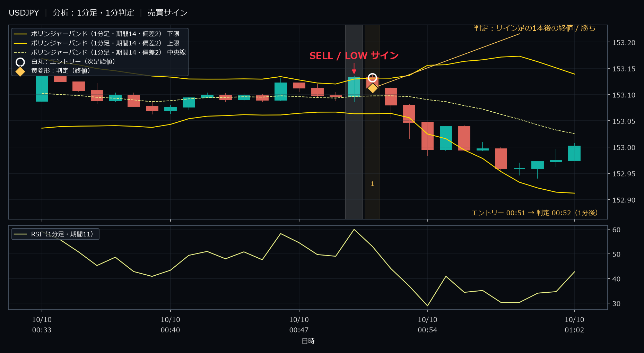Click the title text '分析：1分足・1分判定'
This screenshot has width=644, height=353.
coord(93,13)
